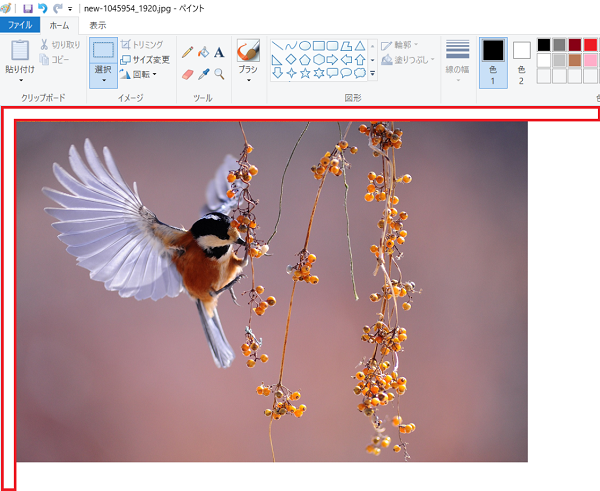Redo the last action

(x=58, y=8)
